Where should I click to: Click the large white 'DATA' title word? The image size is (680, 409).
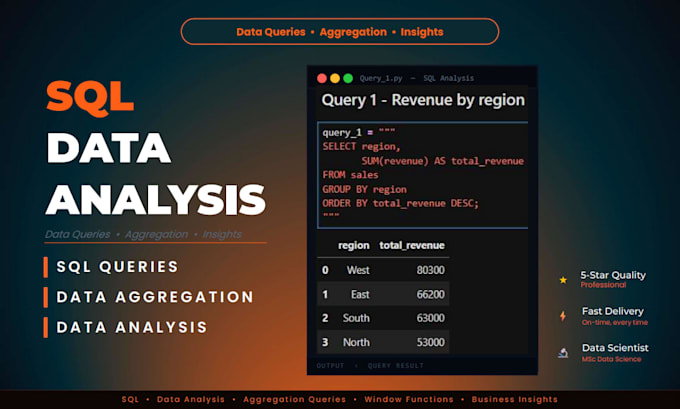[108, 148]
